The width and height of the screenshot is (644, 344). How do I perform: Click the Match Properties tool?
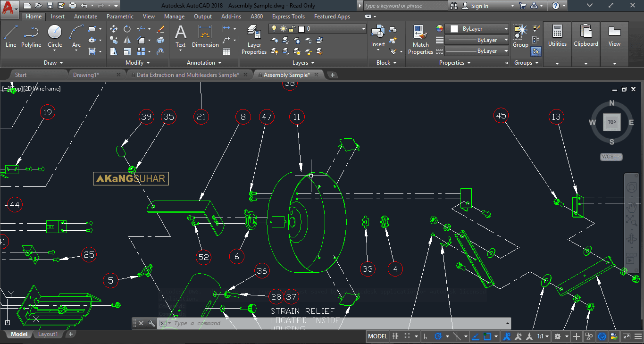pos(420,40)
